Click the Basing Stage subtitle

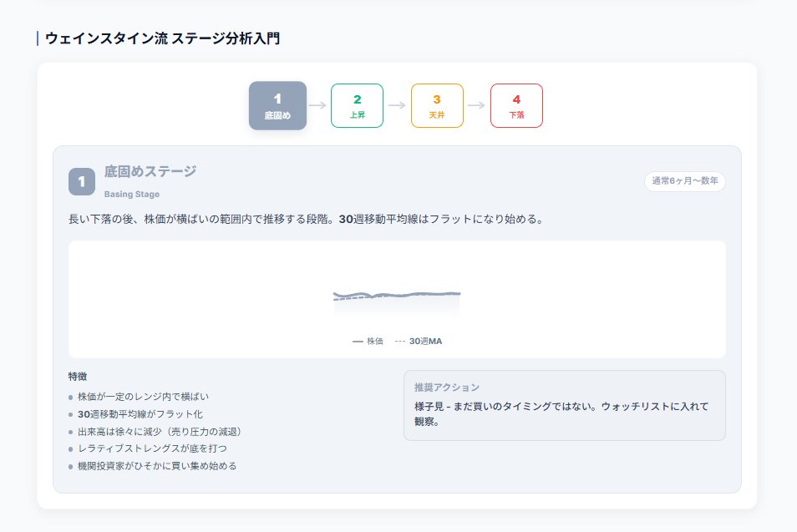click(x=132, y=194)
